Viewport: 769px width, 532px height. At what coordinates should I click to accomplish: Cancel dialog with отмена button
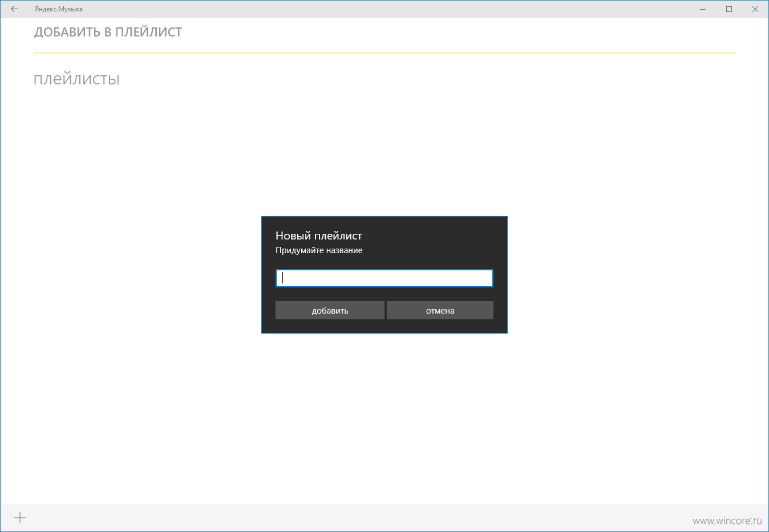click(x=440, y=310)
